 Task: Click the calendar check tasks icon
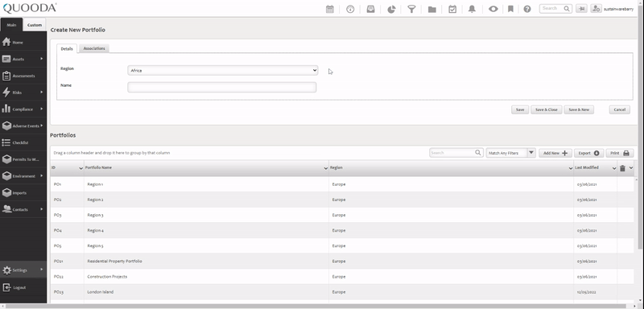(x=452, y=9)
